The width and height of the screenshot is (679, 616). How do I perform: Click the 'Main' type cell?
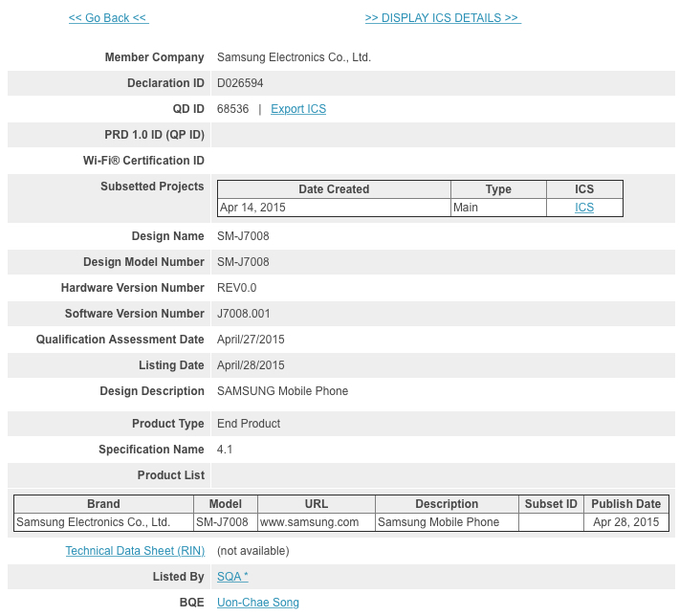pyautogui.click(x=498, y=208)
